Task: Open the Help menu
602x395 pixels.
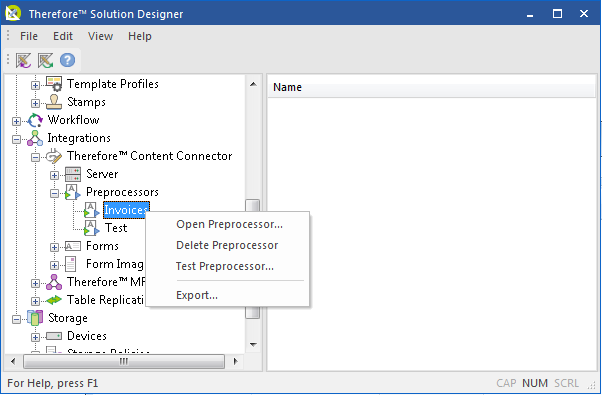Action: (140, 36)
